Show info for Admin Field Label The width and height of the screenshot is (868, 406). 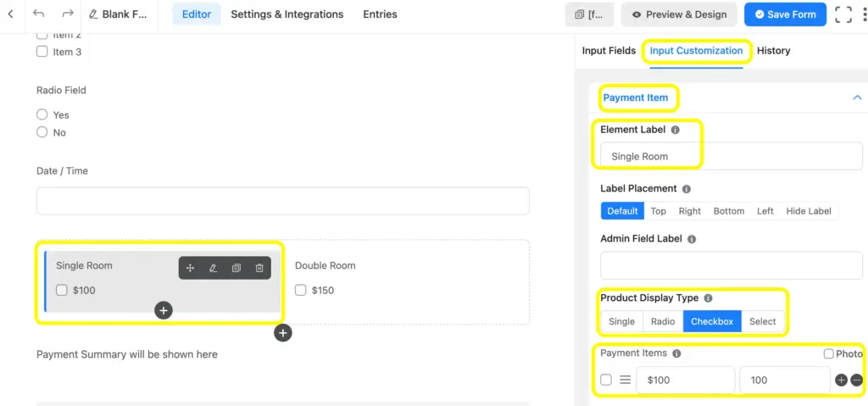(x=692, y=239)
